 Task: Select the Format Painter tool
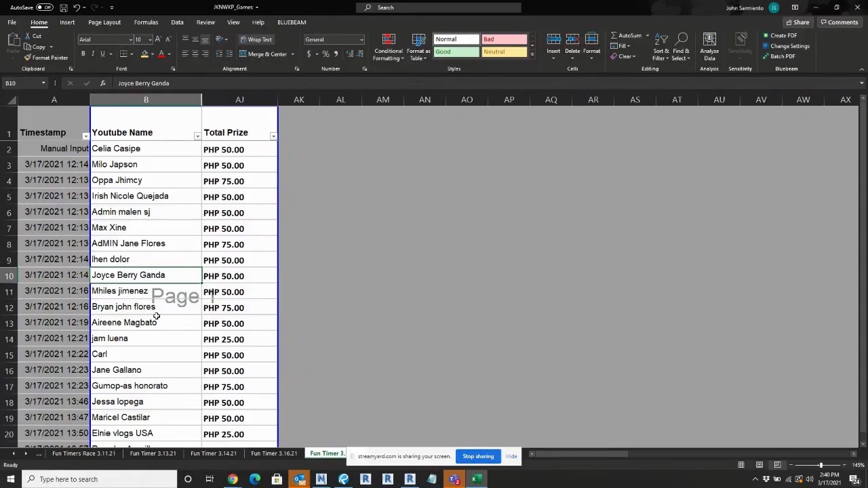(x=46, y=58)
